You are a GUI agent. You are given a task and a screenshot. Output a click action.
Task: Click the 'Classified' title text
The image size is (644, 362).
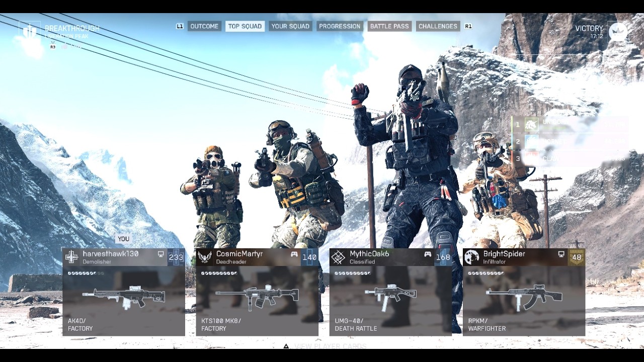[x=362, y=262]
